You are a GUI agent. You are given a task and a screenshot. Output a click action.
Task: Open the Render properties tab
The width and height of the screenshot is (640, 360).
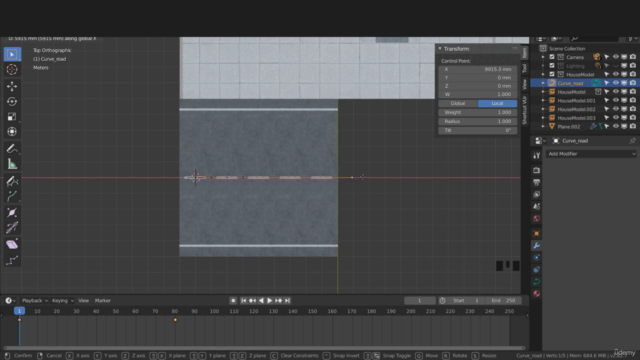point(537,170)
